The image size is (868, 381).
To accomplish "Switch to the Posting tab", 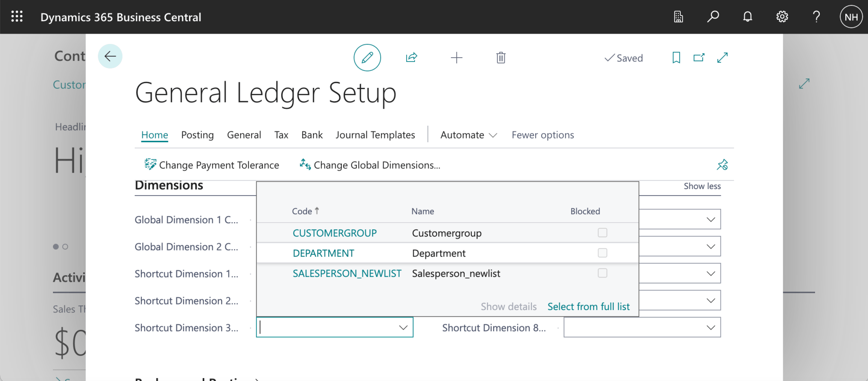I will pyautogui.click(x=197, y=135).
